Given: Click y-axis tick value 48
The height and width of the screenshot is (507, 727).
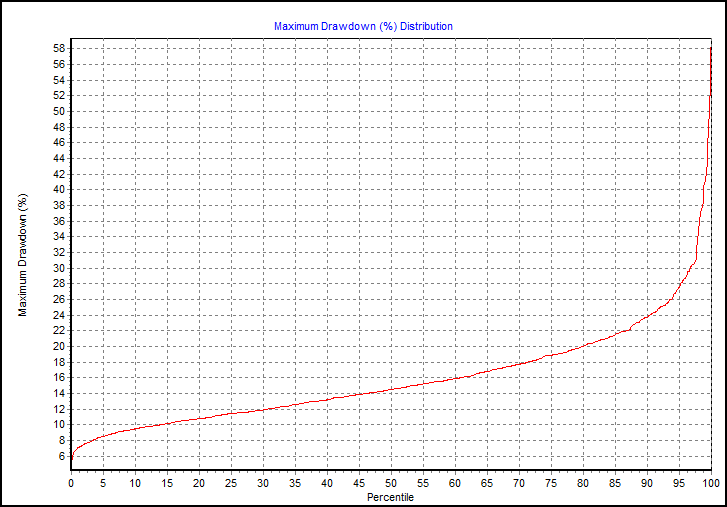Looking at the screenshot, I should 59,127.
